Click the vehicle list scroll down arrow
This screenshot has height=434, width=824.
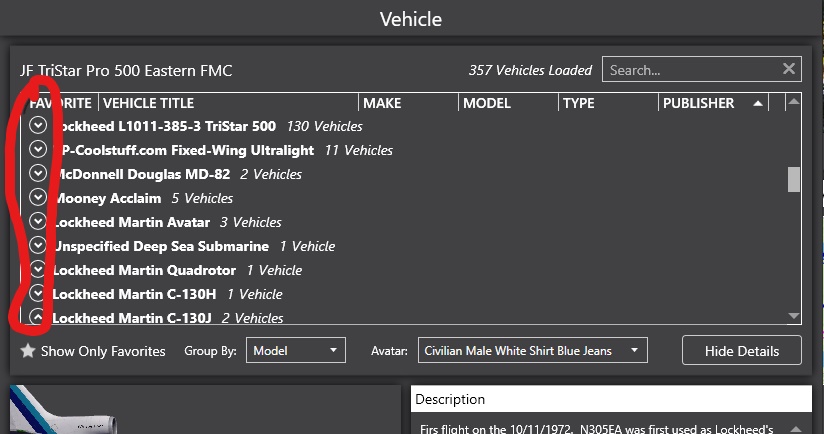click(x=794, y=316)
